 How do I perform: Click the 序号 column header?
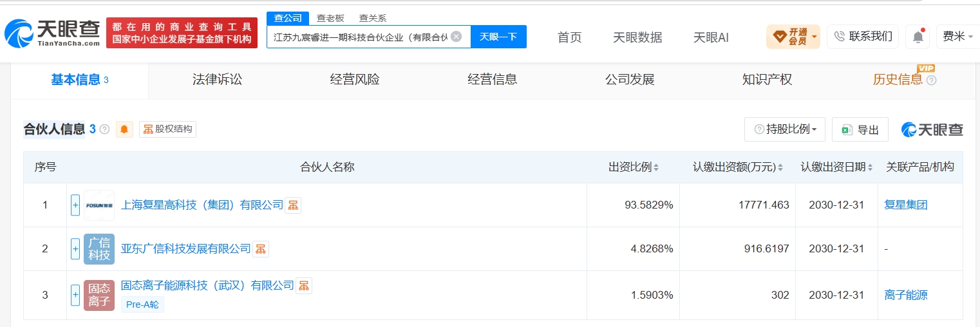coord(45,167)
